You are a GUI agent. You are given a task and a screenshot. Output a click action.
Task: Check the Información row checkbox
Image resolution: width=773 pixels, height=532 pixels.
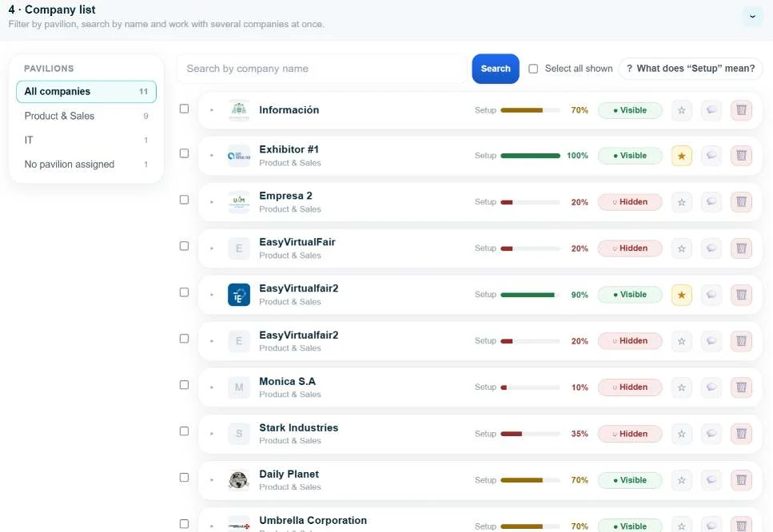(x=184, y=109)
